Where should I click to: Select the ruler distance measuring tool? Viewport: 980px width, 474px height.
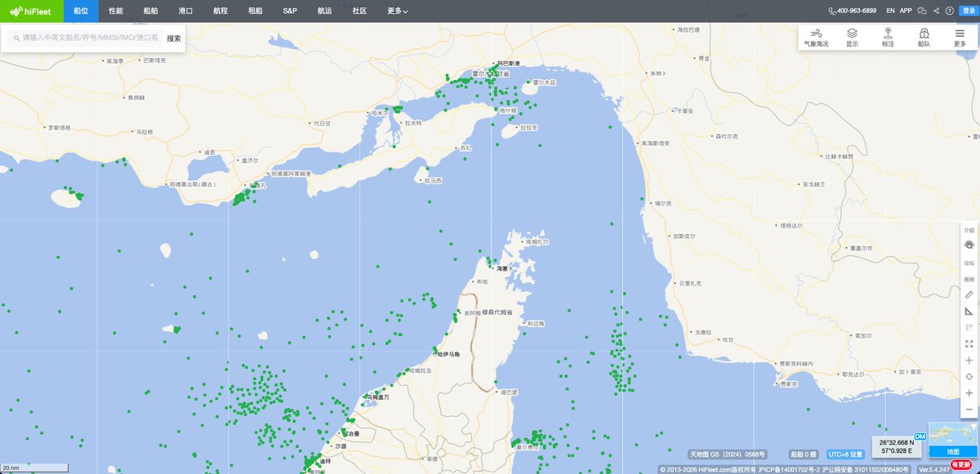(969, 294)
